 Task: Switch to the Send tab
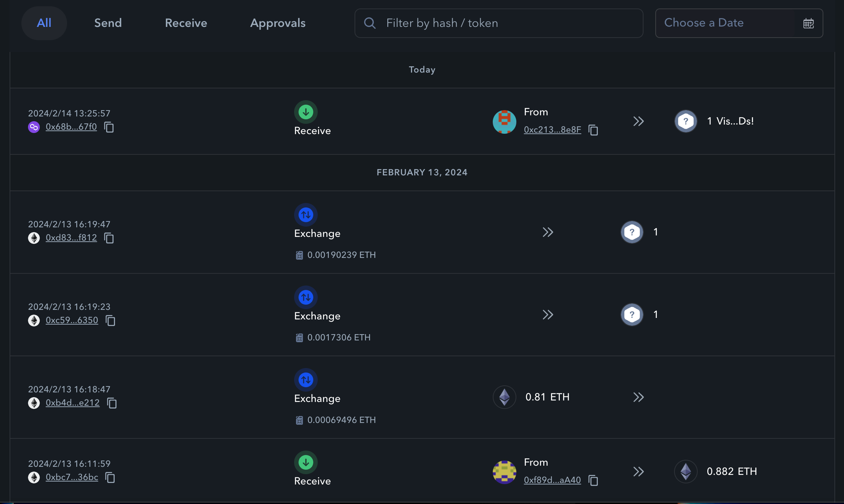point(108,23)
